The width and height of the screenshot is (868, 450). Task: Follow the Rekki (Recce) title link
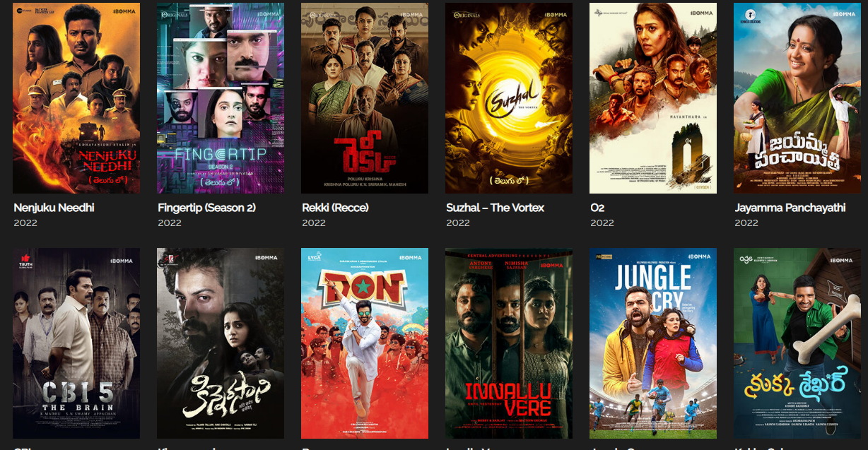click(335, 208)
